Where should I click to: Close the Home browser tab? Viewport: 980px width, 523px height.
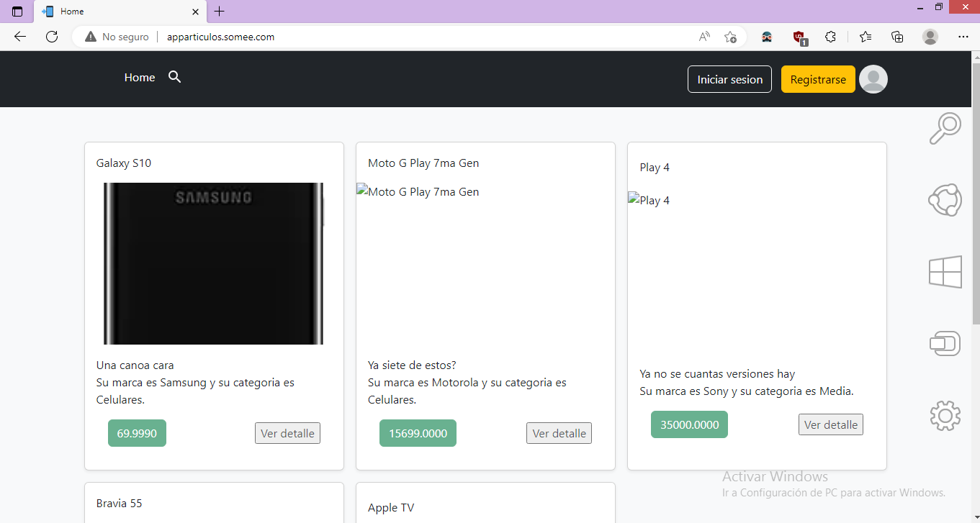coord(195,12)
